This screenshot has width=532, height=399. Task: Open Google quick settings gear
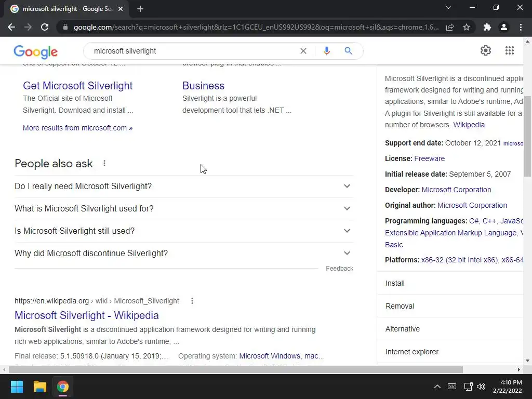click(486, 50)
